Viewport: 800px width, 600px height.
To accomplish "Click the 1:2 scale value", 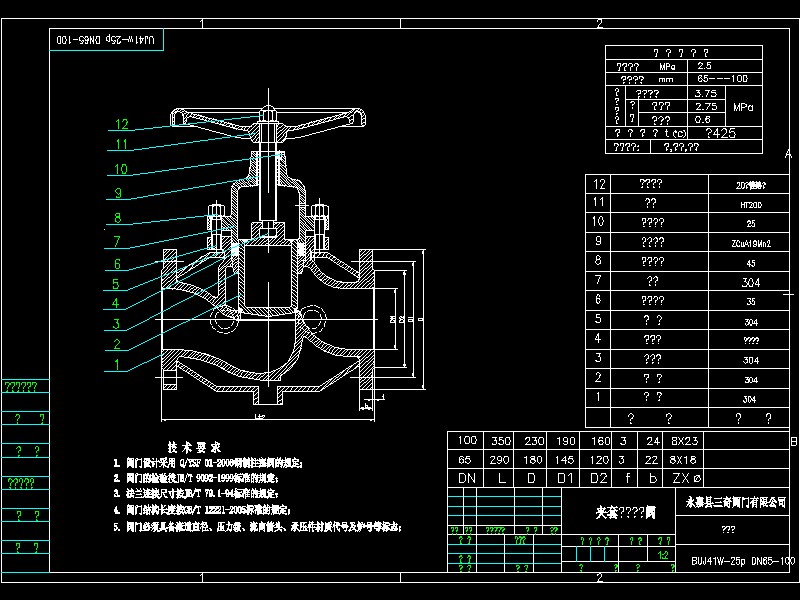I will [x=663, y=555].
